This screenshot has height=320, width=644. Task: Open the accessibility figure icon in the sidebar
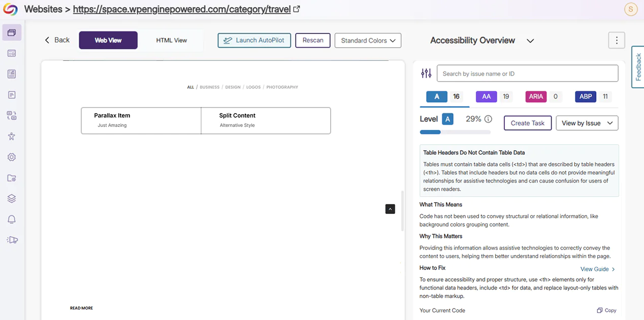[x=11, y=136]
